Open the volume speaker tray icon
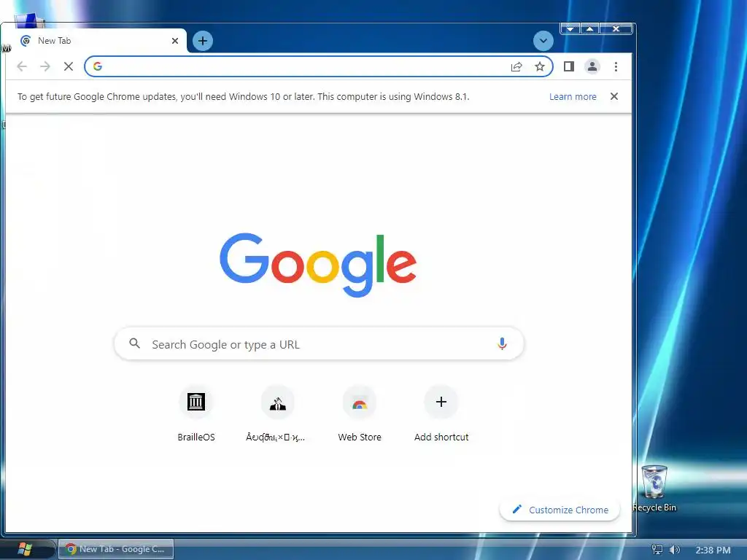Viewport: 747px width, 560px height. 674,550
